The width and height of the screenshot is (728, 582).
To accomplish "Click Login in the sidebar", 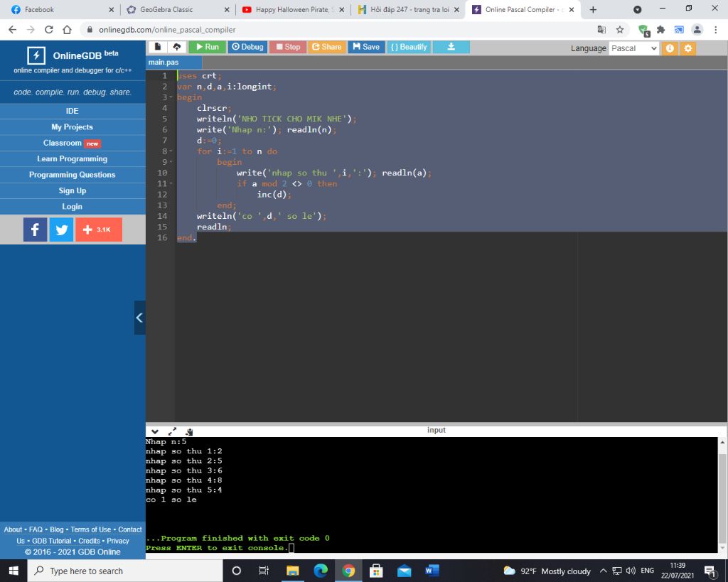I will (73, 207).
